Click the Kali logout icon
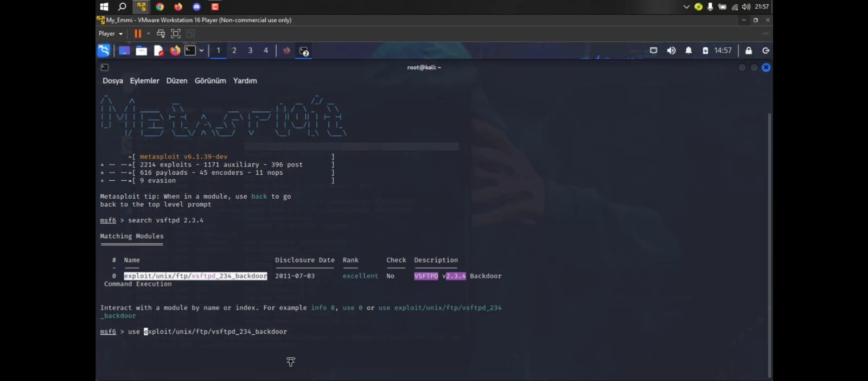868x381 pixels. [x=766, y=50]
